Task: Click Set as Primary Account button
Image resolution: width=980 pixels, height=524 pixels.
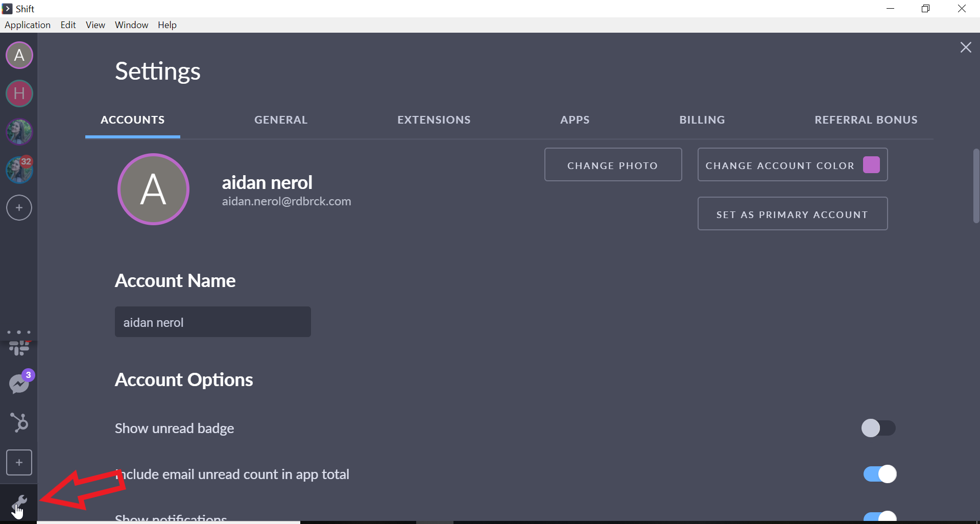Action: pyautogui.click(x=792, y=214)
